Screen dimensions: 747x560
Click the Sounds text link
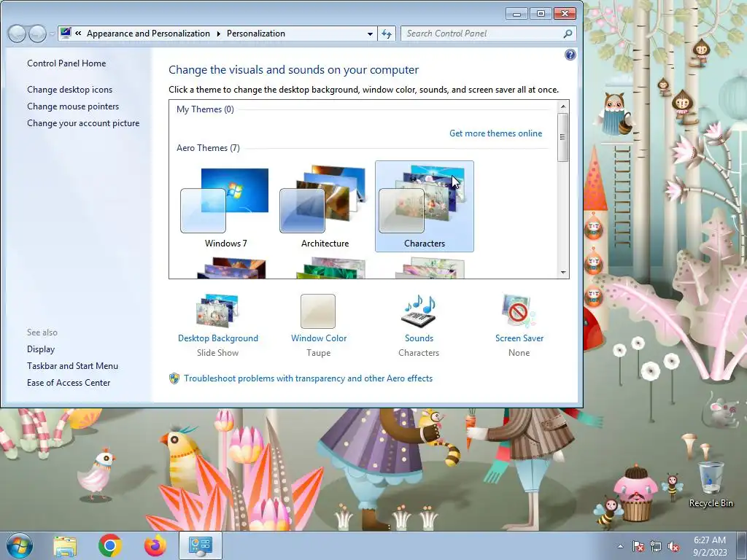[419, 338]
